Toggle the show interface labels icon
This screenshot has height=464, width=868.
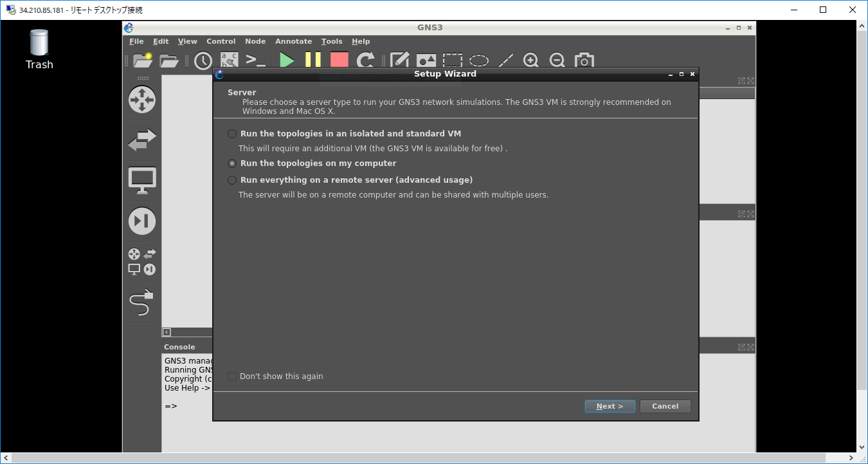[229, 60]
